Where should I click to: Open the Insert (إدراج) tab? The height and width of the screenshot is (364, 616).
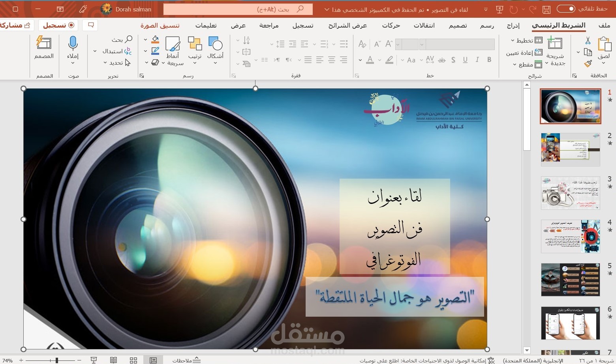click(513, 25)
